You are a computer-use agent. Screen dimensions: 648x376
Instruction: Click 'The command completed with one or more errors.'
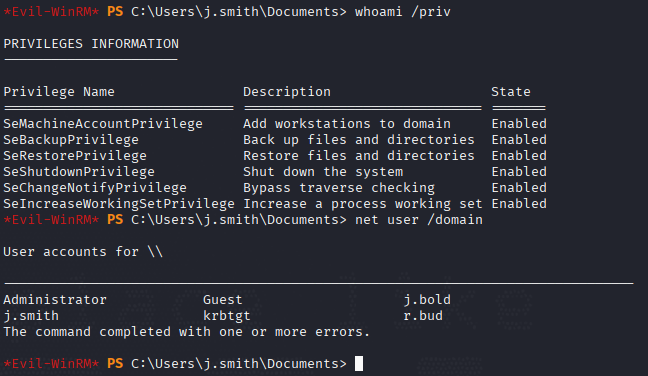tap(187, 332)
